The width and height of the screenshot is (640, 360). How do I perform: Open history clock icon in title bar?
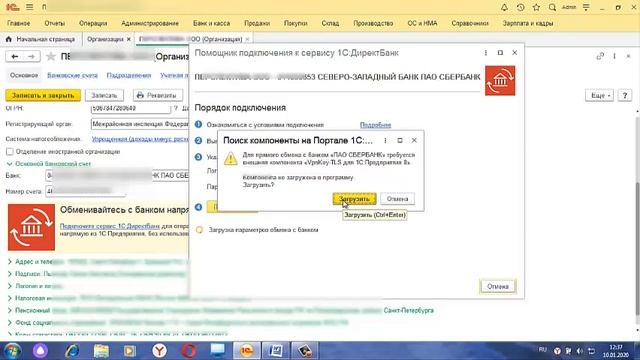520,7
